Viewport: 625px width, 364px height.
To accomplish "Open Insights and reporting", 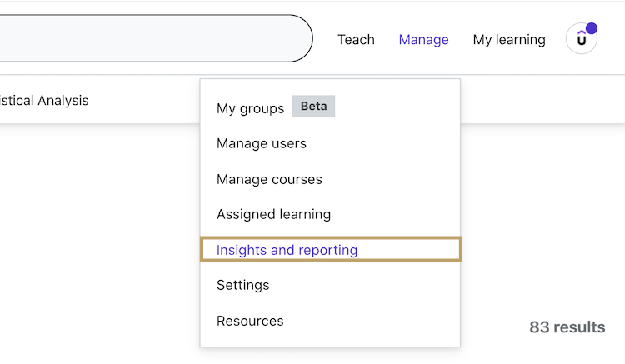I will [287, 250].
